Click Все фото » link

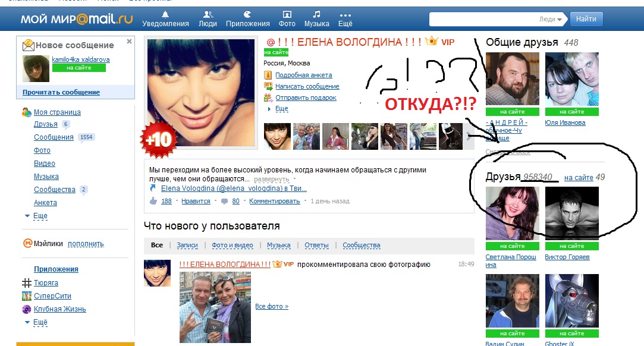[272, 306]
